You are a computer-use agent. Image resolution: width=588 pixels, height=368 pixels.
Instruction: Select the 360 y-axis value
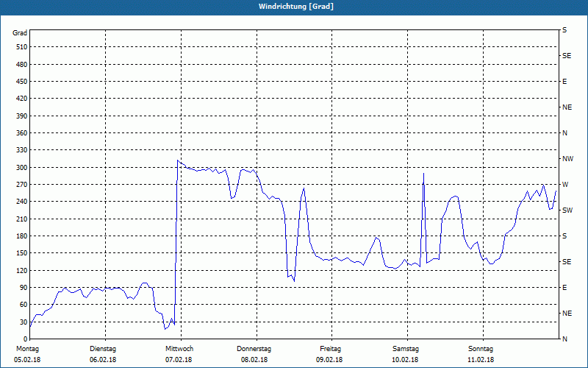tap(22, 133)
